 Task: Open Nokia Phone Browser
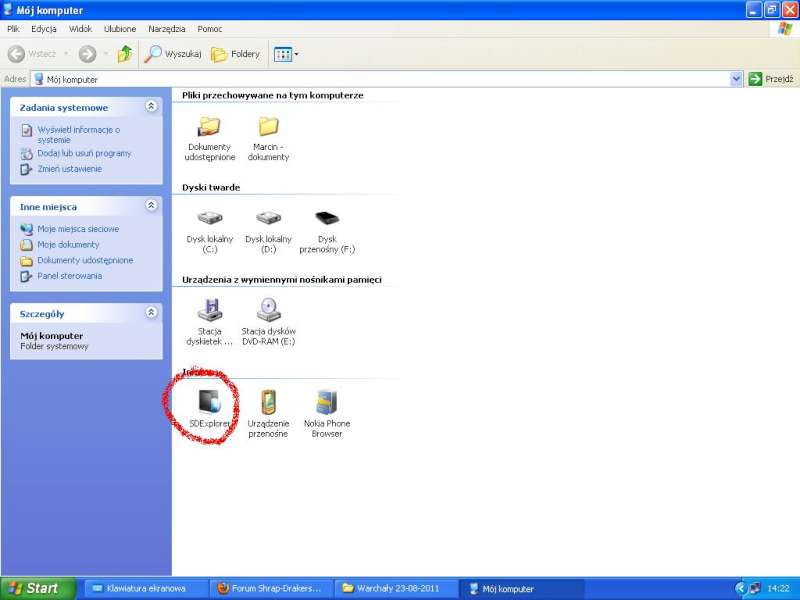[x=326, y=403]
